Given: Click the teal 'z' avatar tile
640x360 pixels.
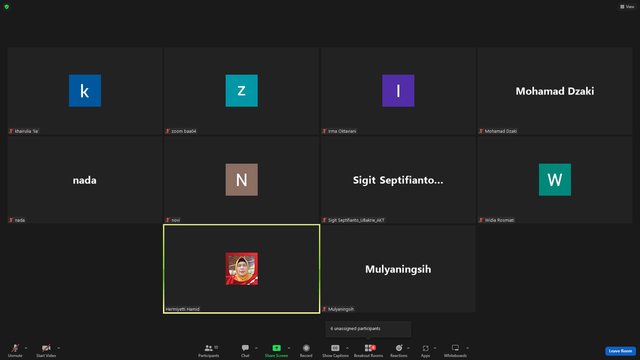Looking at the screenshot, I should (242, 91).
